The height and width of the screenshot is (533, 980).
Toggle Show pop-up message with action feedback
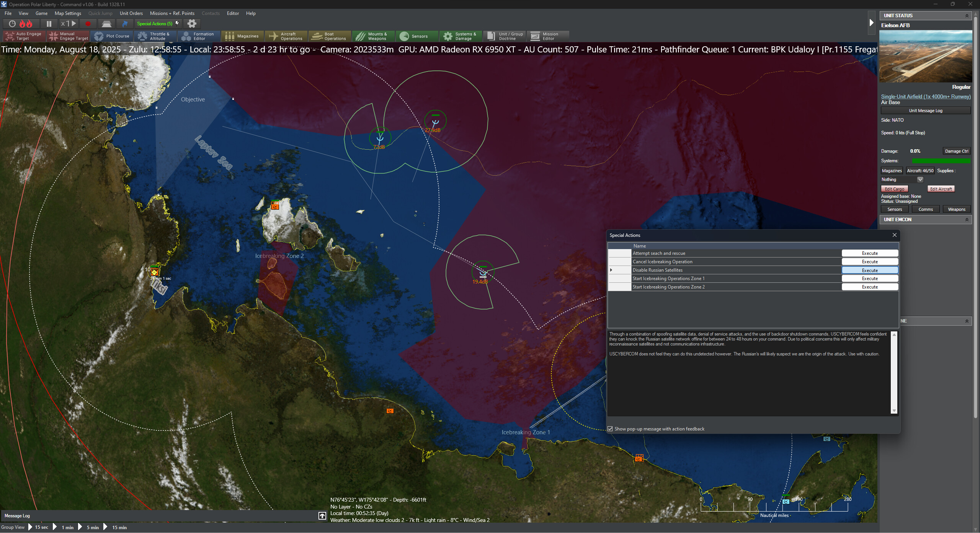pos(610,429)
